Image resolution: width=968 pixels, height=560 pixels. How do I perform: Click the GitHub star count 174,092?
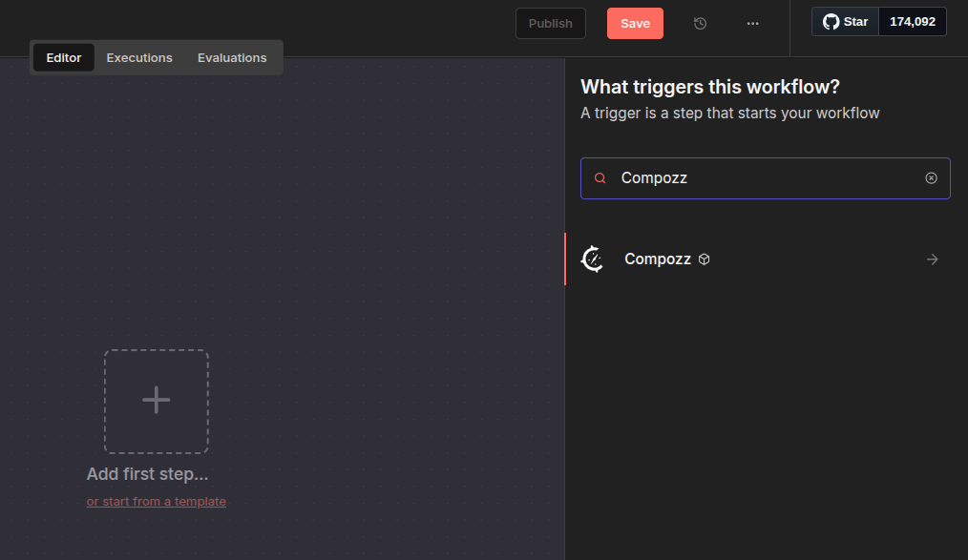tap(912, 22)
